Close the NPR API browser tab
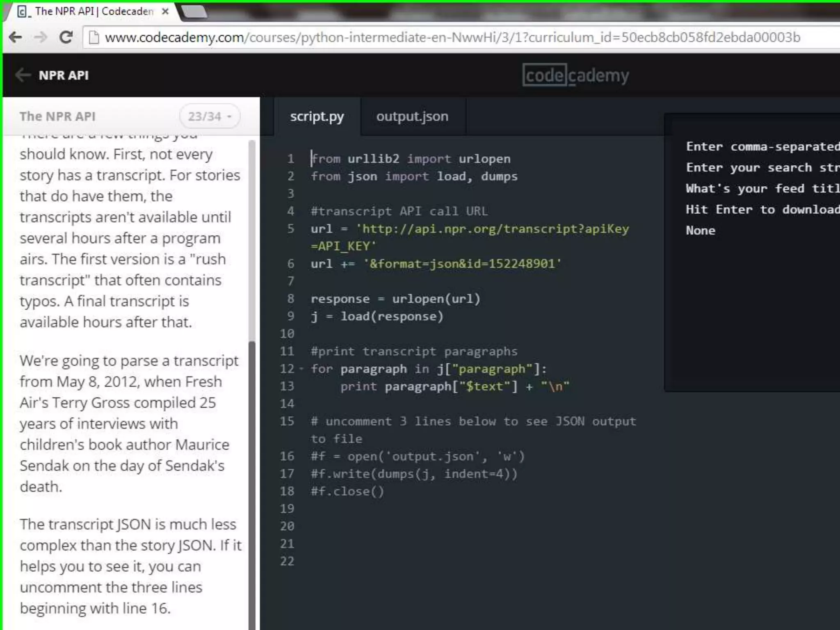Screen dimensions: 840x630 [x=165, y=11]
